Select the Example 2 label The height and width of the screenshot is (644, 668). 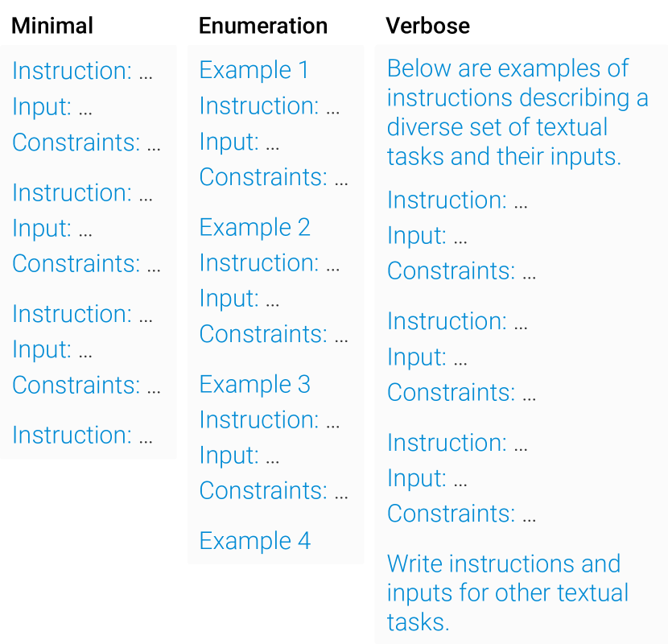254,227
